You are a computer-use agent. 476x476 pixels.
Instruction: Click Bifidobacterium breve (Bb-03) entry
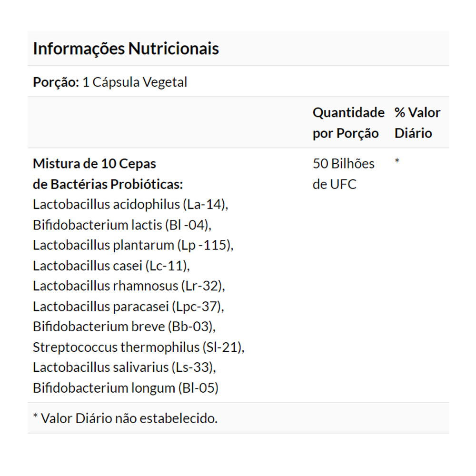point(124,327)
